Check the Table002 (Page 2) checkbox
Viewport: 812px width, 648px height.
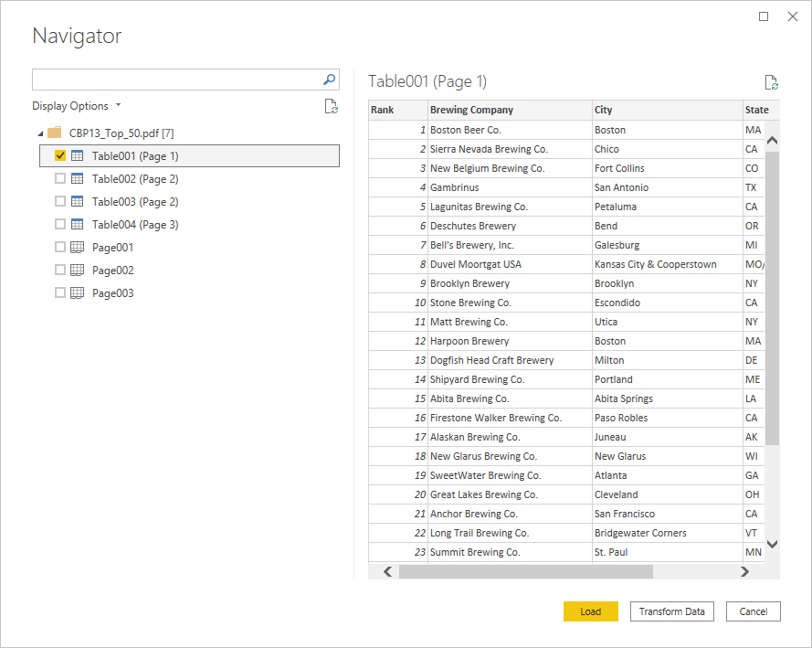60,178
